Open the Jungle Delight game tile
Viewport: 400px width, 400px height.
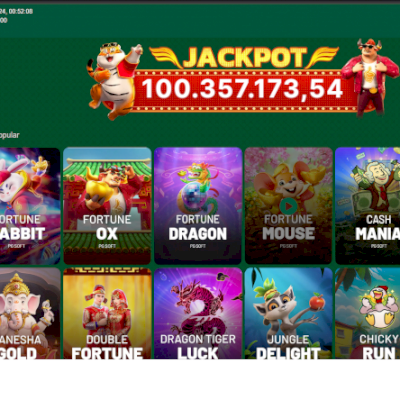click(x=288, y=313)
